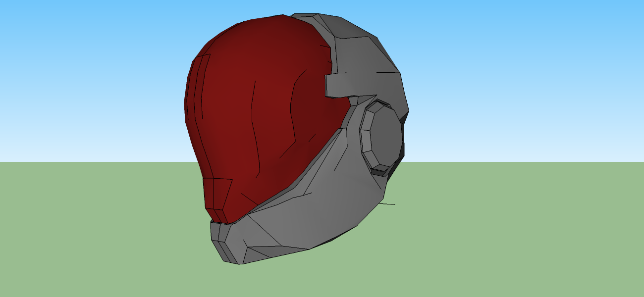Select the rectangular gray tab overlapping red dome
This screenshot has height=297, width=644.
[343, 84]
